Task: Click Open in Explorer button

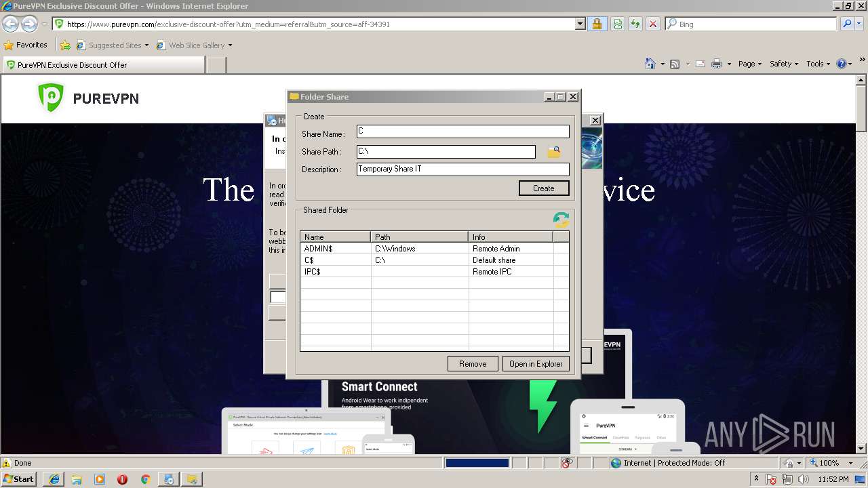Action: tap(536, 364)
